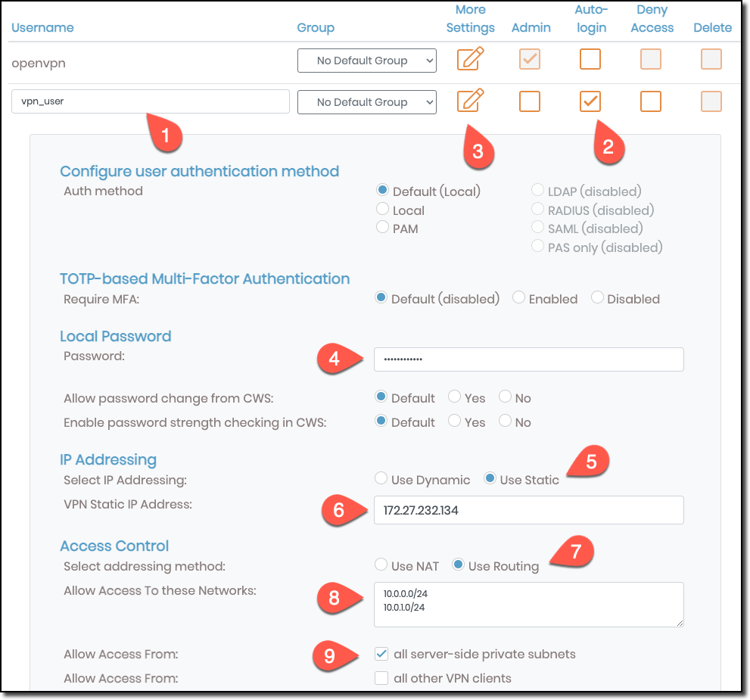Open No Default Group dropdown for vpn_user
Viewport: 750px width, 700px height.
(366, 101)
